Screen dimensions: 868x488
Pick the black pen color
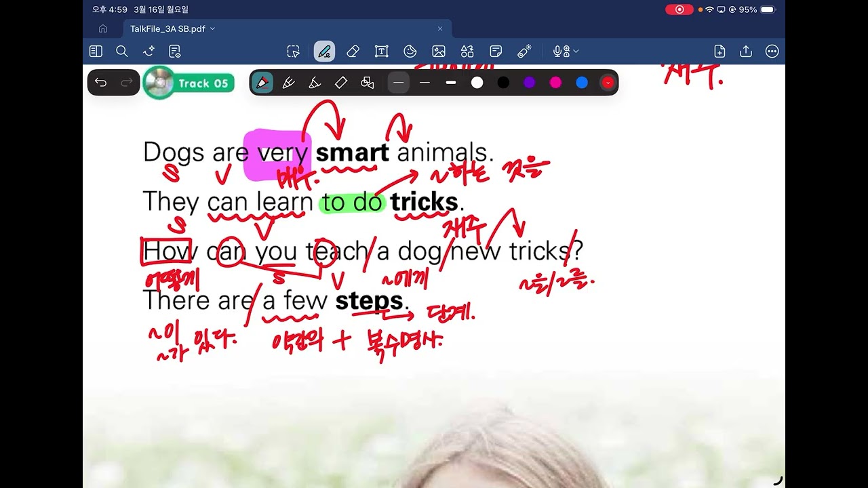pos(503,83)
